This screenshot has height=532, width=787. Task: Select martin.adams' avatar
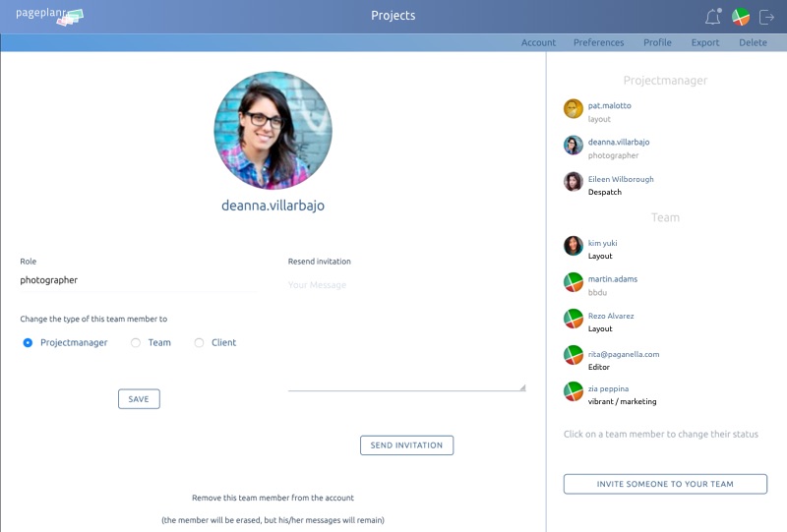pyautogui.click(x=574, y=282)
